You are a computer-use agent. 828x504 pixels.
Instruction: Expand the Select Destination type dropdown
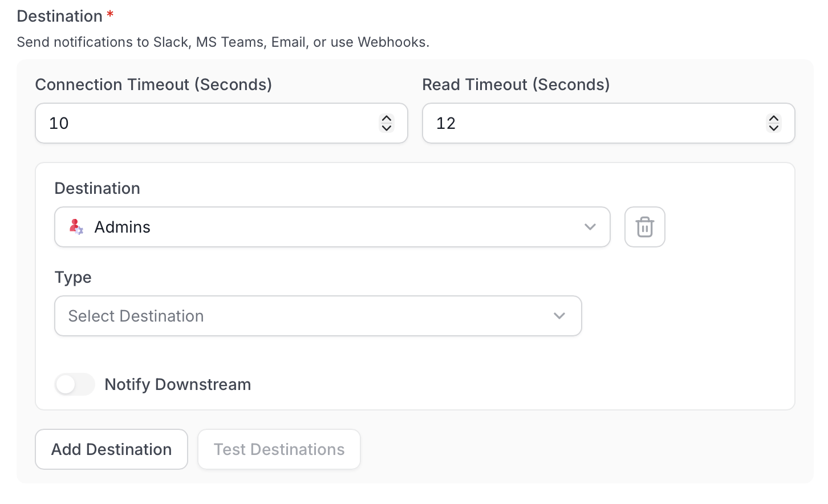tap(318, 316)
